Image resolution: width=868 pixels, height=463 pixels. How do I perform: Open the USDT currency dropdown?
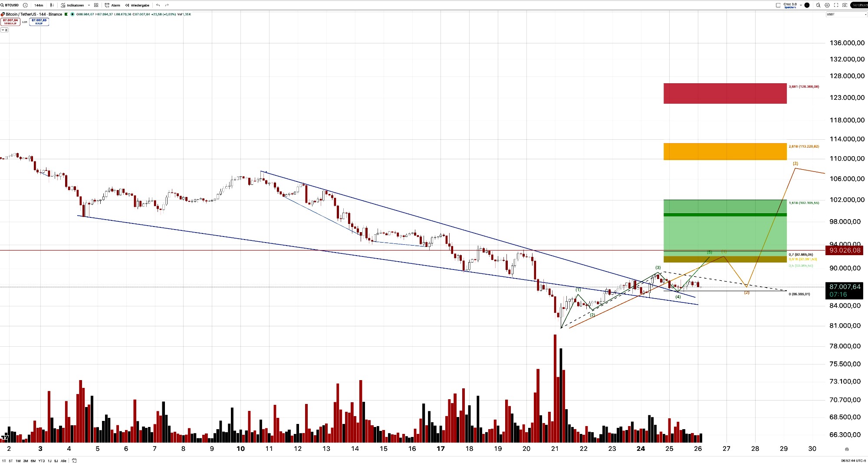(x=846, y=14)
